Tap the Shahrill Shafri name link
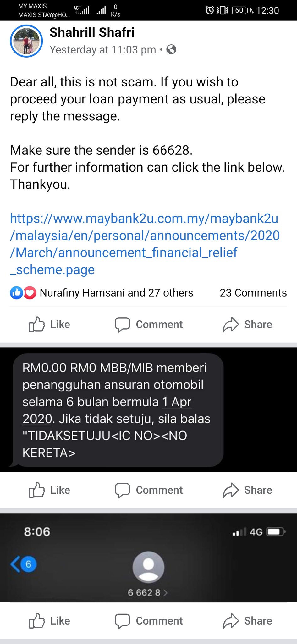 tap(92, 32)
